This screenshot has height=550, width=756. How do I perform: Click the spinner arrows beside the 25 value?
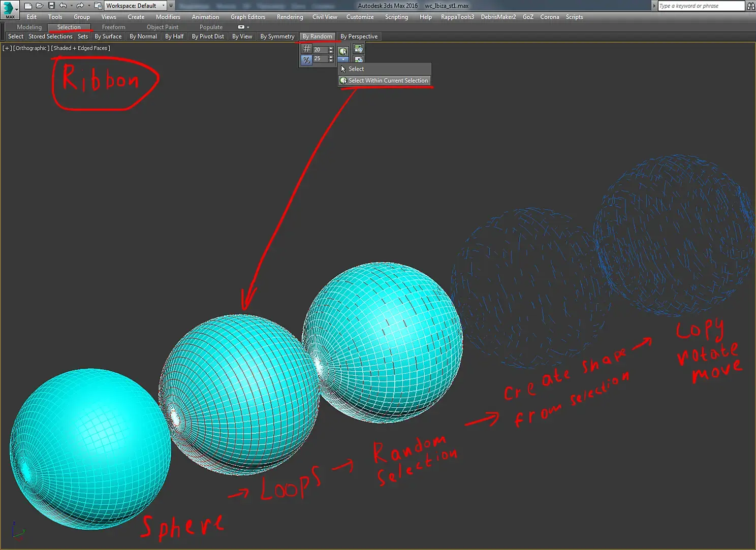tap(331, 59)
